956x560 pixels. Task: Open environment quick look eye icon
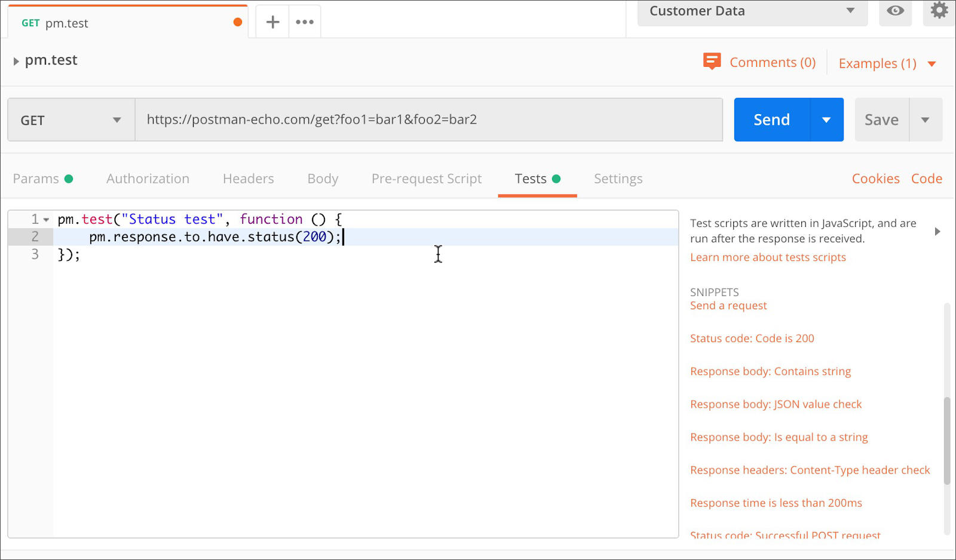894,10
